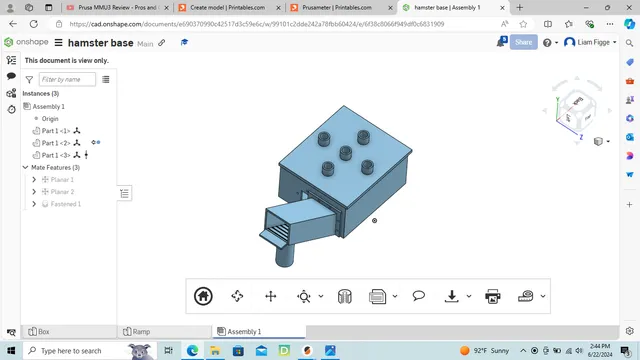Click the document link icon beside Main
640x360 pixels.
point(162,42)
